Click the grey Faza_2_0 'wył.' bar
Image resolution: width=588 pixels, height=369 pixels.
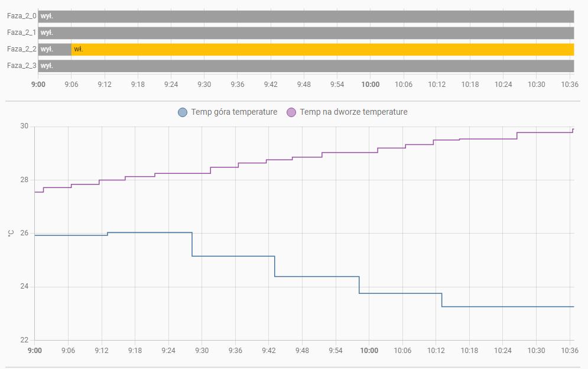[x=306, y=17]
